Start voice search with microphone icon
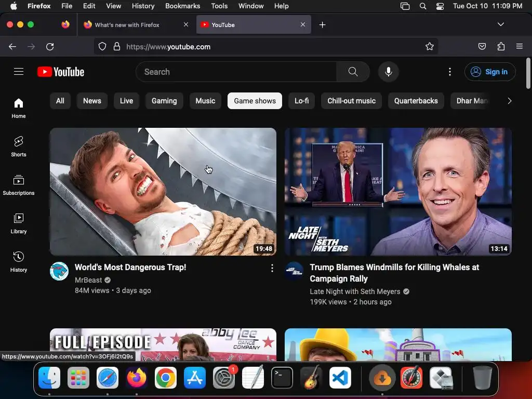 click(x=389, y=72)
